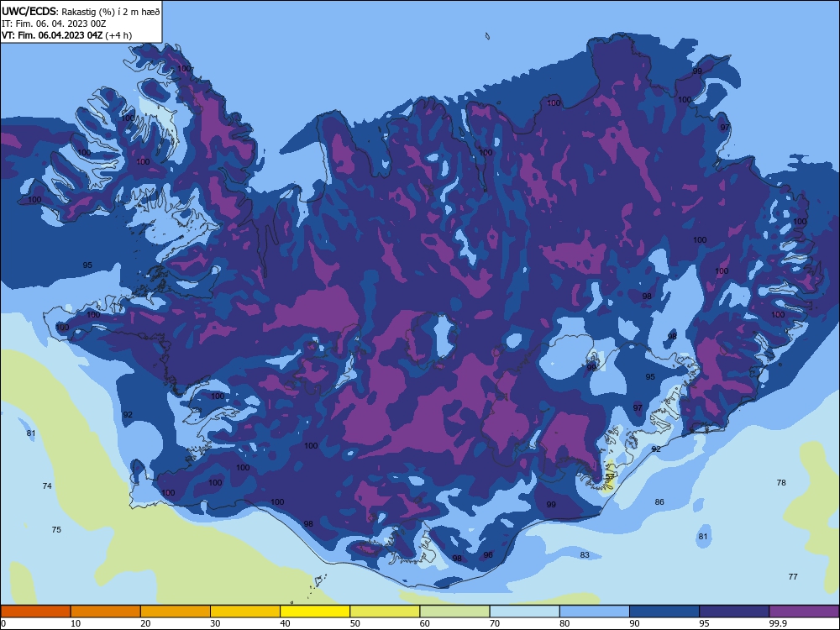Click the legend tick label 40
Viewport: 840px width, 630px height.
(x=285, y=623)
